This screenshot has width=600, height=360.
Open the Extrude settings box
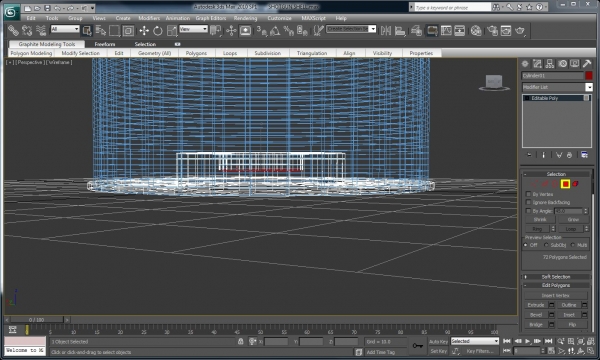click(x=551, y=305)
